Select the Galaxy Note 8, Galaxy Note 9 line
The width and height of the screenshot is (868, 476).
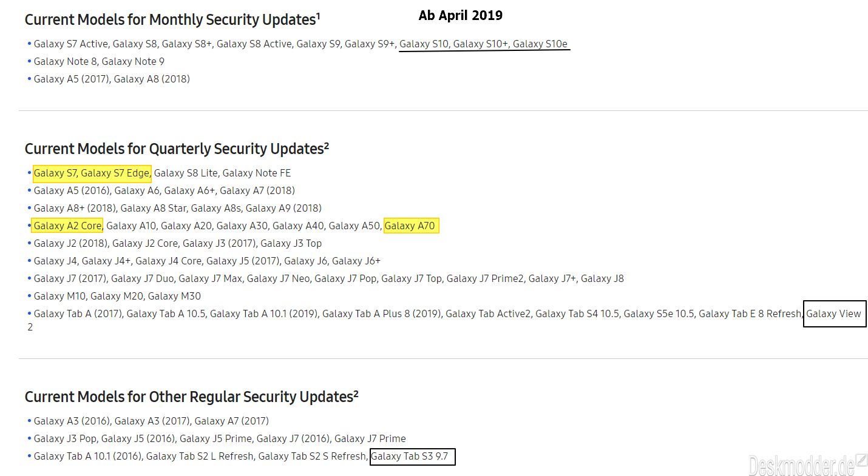(99, 61)
